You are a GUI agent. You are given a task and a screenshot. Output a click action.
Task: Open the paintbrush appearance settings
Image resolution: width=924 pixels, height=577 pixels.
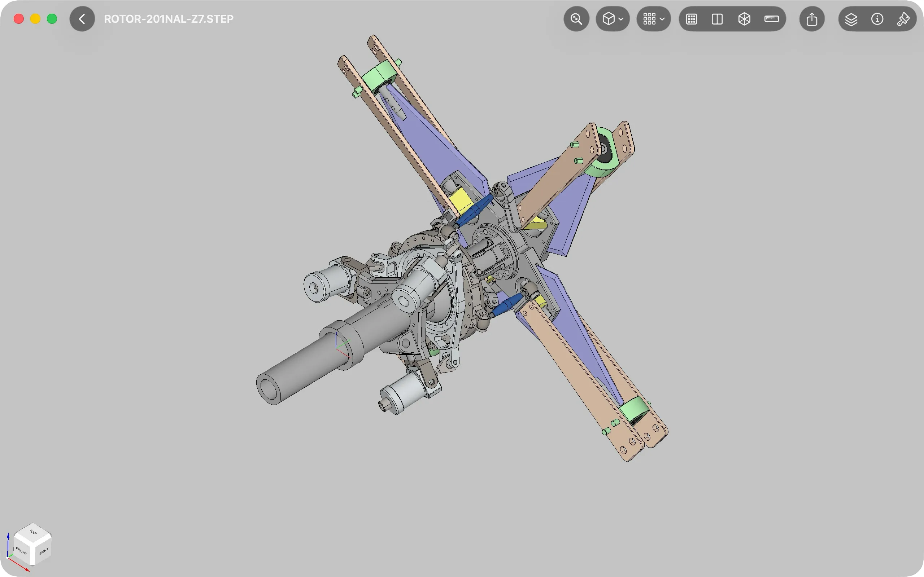coord(903,19)
